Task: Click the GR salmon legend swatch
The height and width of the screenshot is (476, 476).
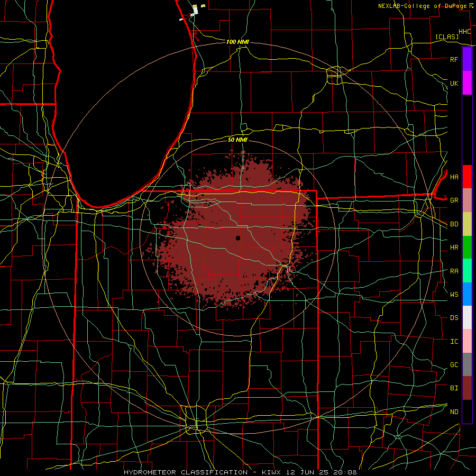Action: coord(467,200)
